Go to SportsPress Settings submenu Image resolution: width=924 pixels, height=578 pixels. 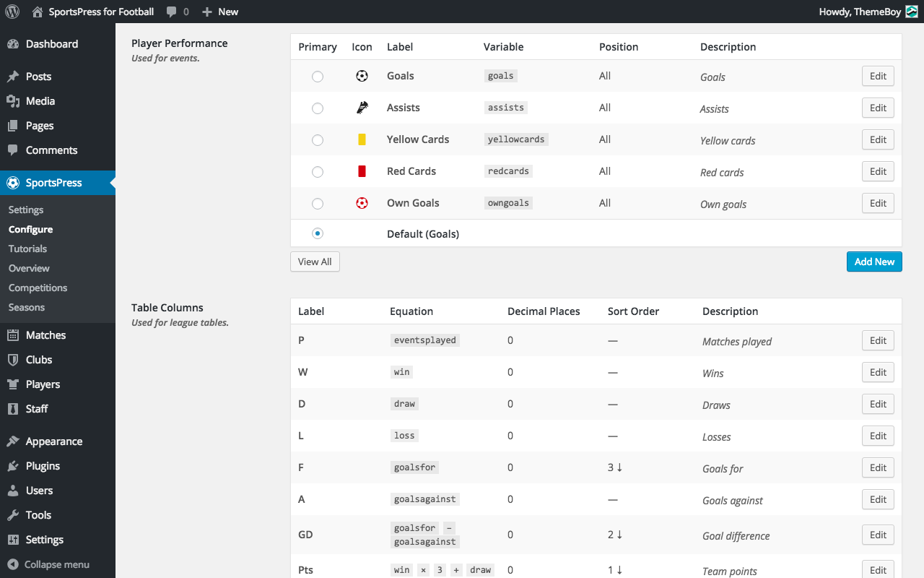pos(26,210)
